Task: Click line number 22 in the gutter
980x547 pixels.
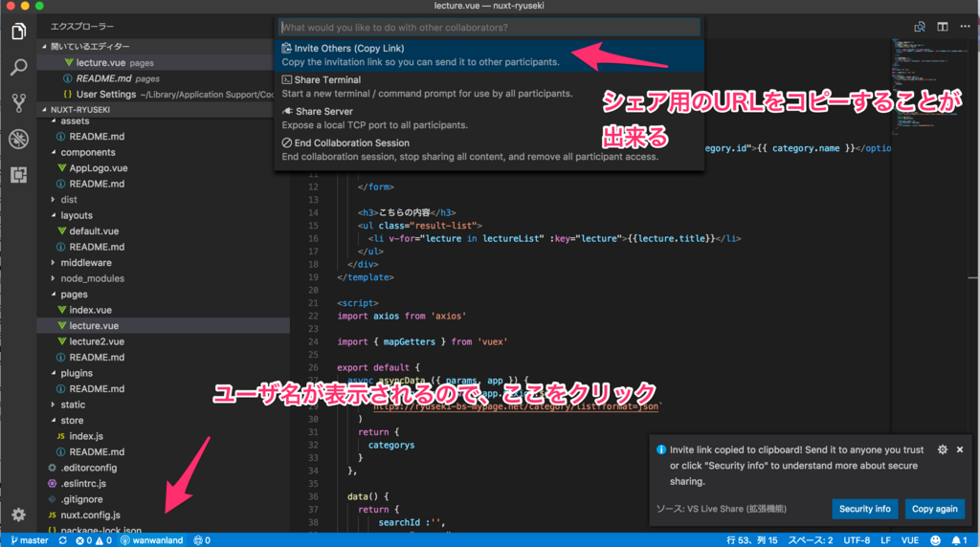Action: (313, 316)
